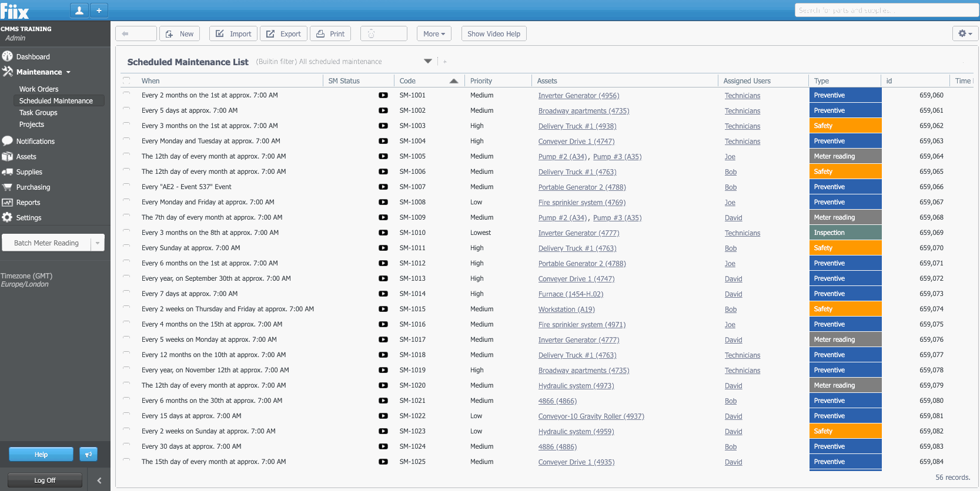Click the plus icon in top header

(x=99, y=10)
